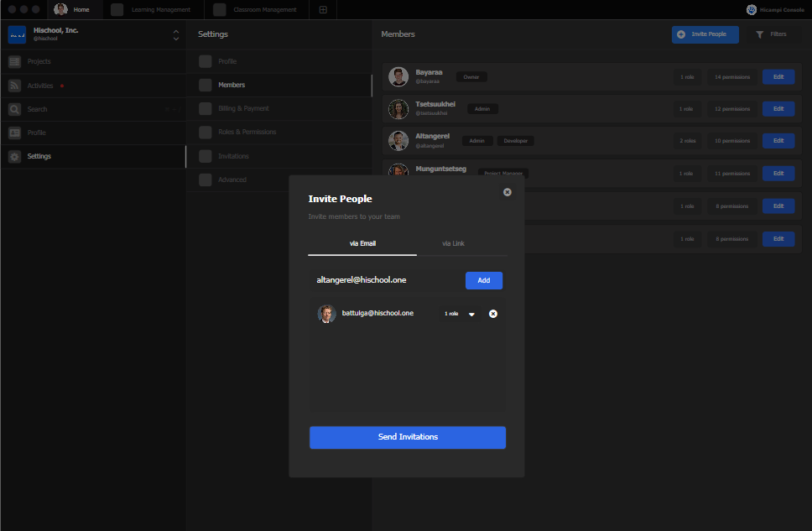Image resolution: width=812 pixels, height=531 pixels.
Task: Select the via Email tab
Action: [x=362, y=243]
